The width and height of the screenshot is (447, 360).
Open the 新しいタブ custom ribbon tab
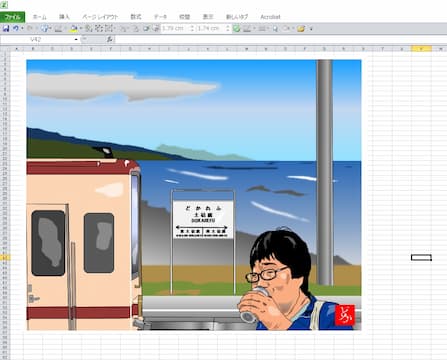[x=237, y=17]
